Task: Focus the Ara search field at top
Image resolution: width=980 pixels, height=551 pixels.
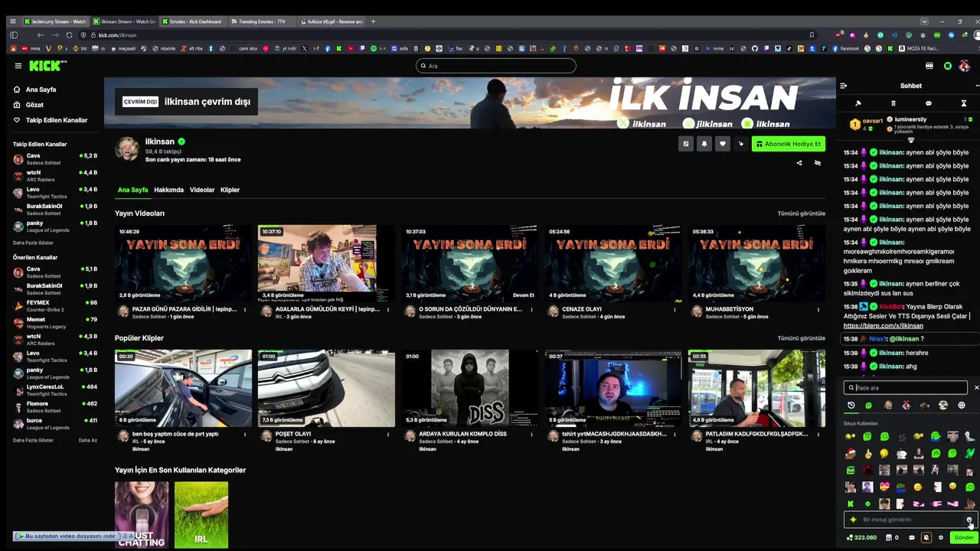Action: tap(495, 66)
